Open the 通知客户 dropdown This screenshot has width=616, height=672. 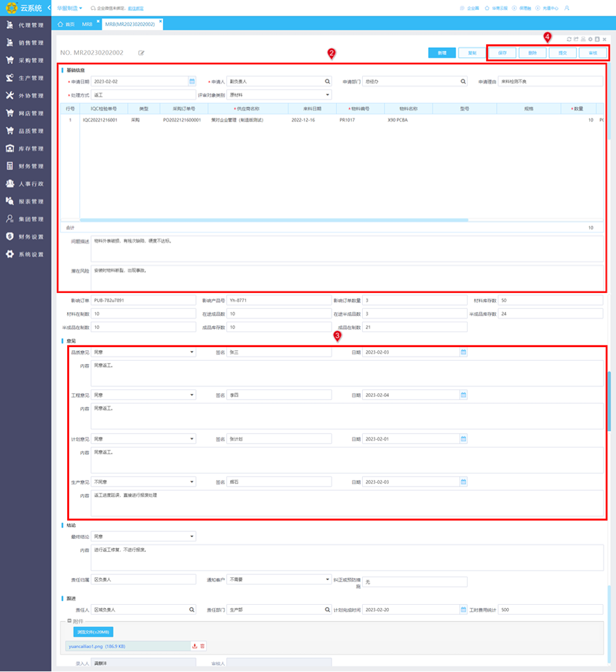327,579
